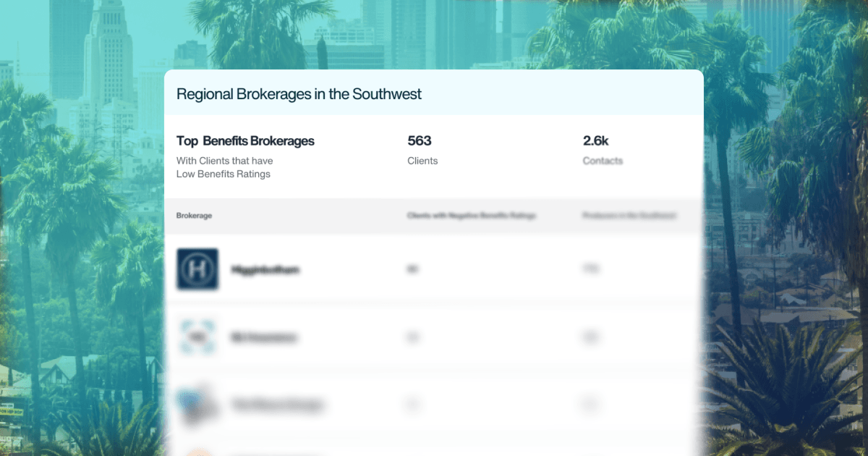Click the Producers value in Higginbotham's row
Screen dimensions: 868x456
tap(592, 269)
